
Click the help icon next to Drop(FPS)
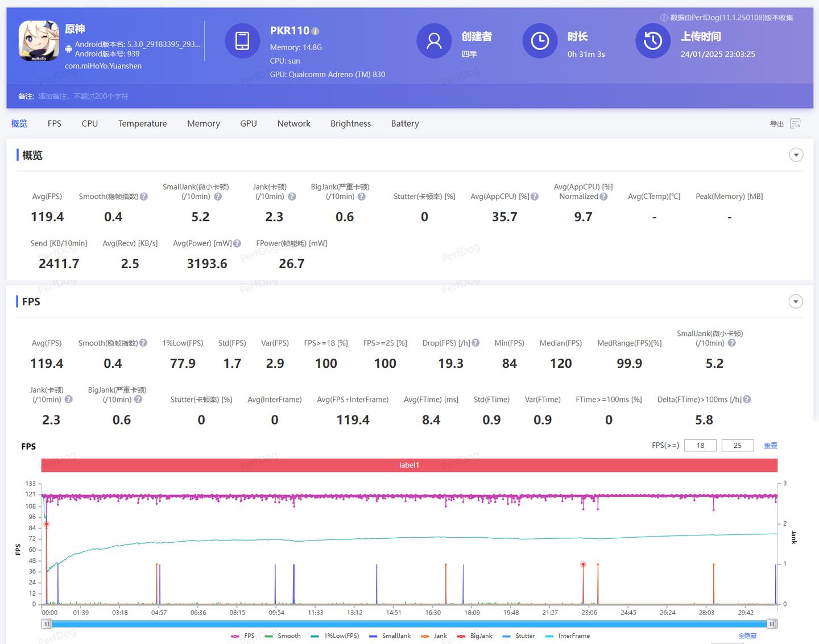coord(475,343)
